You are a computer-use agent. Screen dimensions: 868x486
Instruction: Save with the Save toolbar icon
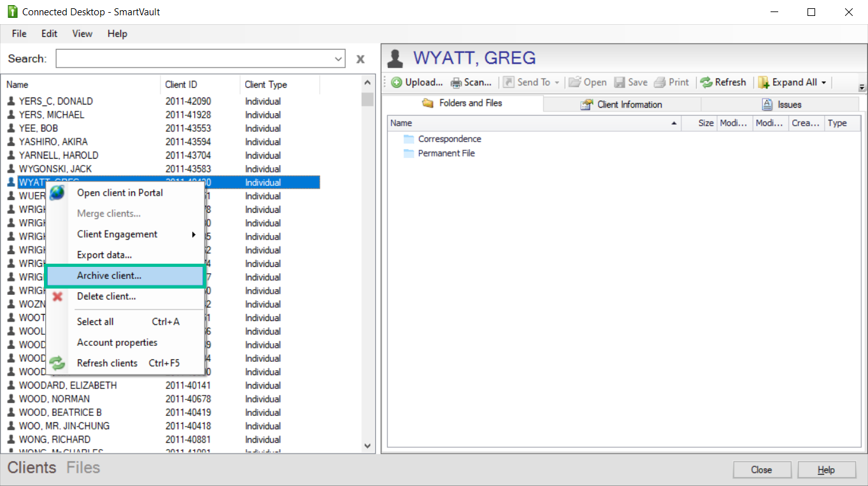coord(619,82)
